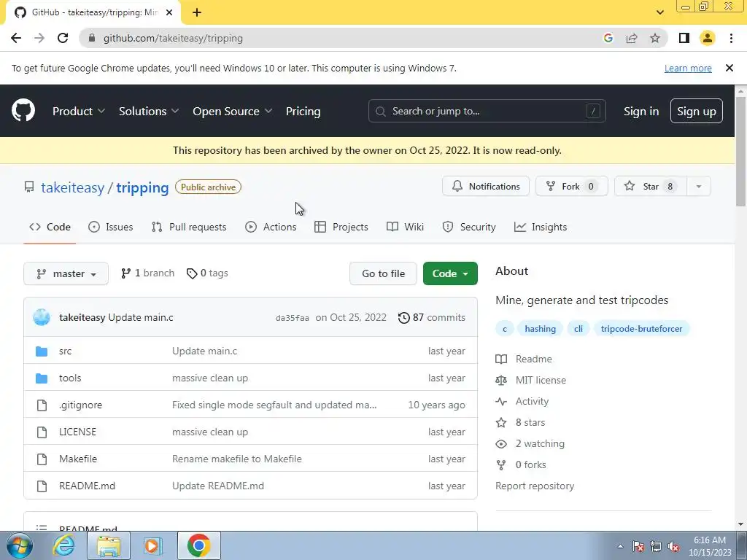Viewport: 747px width, 560px height.
Task: Click the commit history clock icon
Action: pos(403,318)
